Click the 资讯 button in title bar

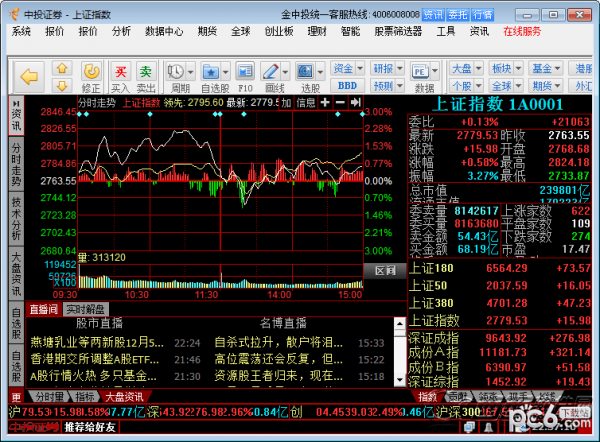[433, 15]
